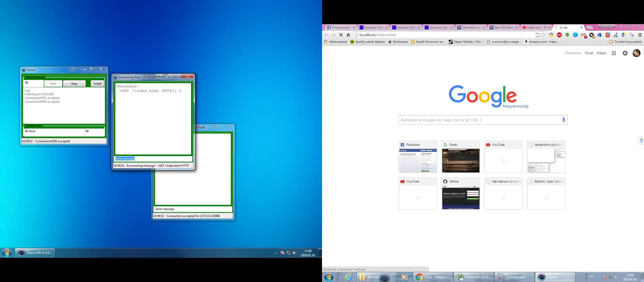Click the ToSelf button on Form1
This screenshot has width=644, height=282.
click(97, 83)
